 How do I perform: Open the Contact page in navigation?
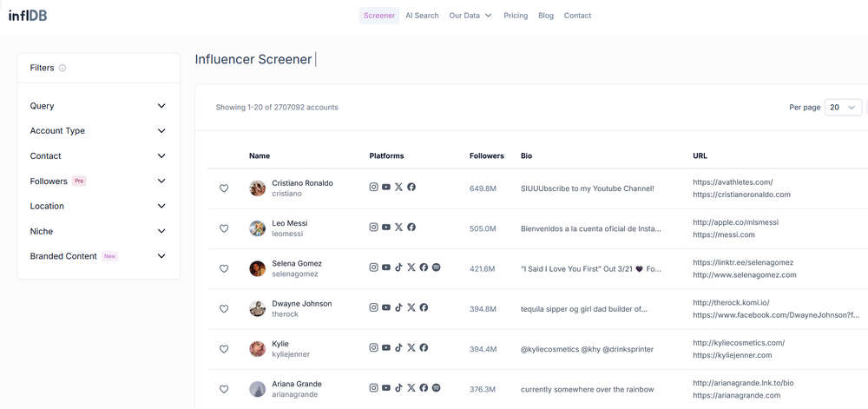pyautogui.click(x=577, y=16)
